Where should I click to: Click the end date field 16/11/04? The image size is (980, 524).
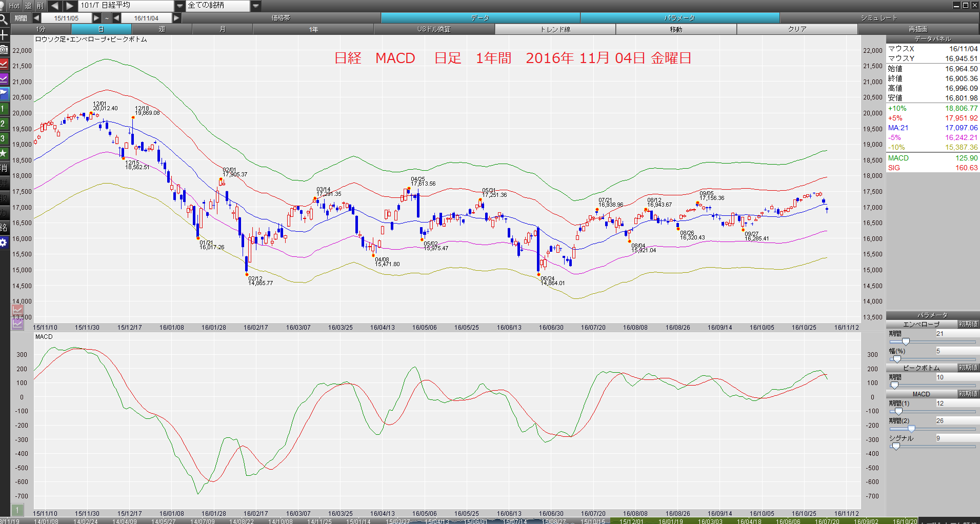tap(146, 18)
